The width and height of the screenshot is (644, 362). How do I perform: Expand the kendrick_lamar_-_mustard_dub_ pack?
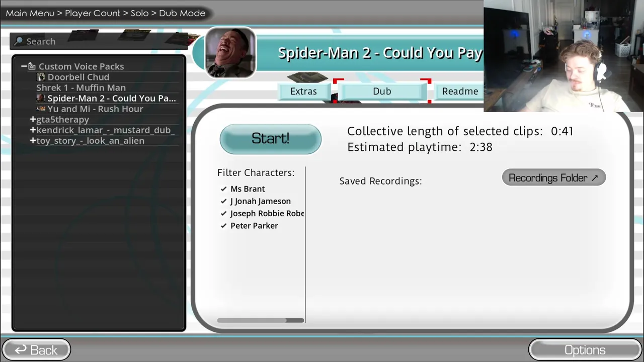tap(33, 130)
